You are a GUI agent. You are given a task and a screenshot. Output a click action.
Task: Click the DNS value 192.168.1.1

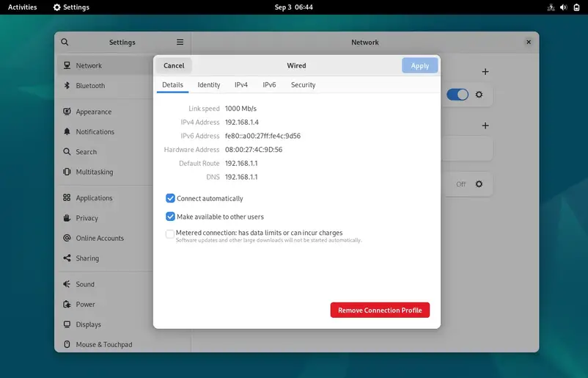241,177
